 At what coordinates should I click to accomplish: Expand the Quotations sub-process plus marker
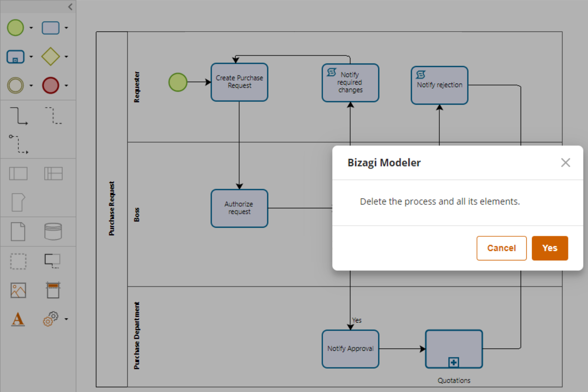(x=454, y=362)
